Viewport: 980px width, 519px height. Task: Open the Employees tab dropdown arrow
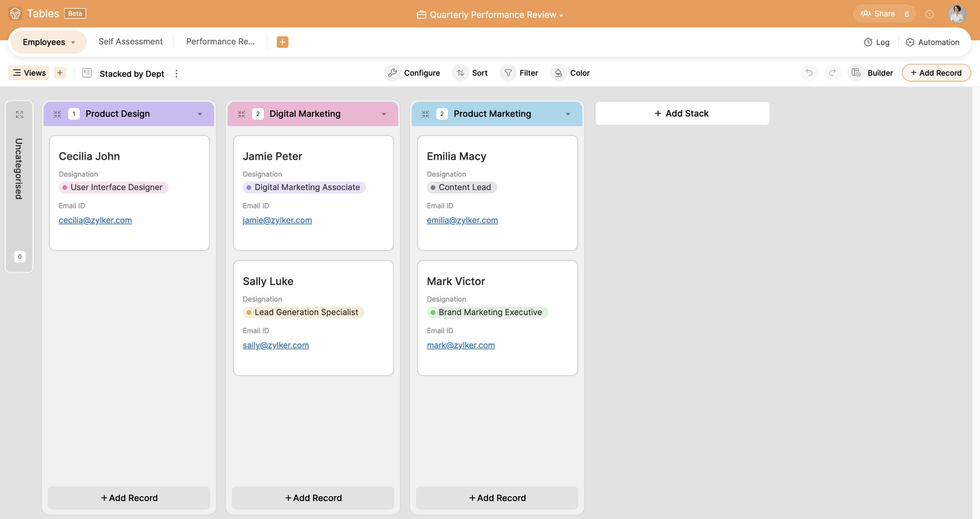pos(73,42)
